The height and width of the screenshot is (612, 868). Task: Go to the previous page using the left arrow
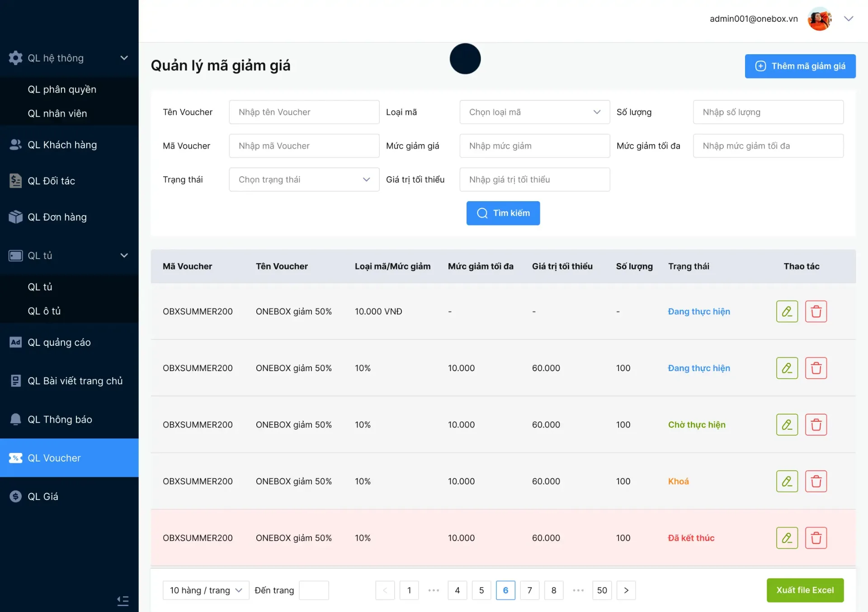pyautogui.click(x=385, y=590)
